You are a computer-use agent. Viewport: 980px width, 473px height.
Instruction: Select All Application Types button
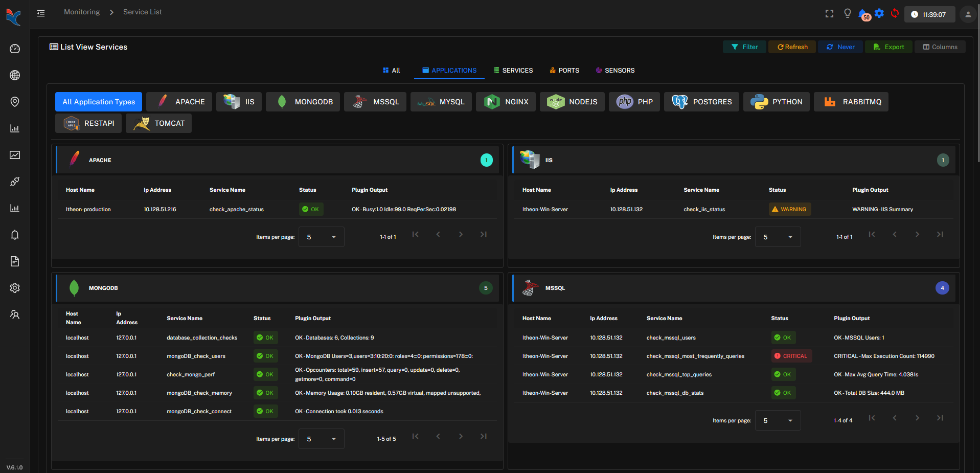[99, 102]
